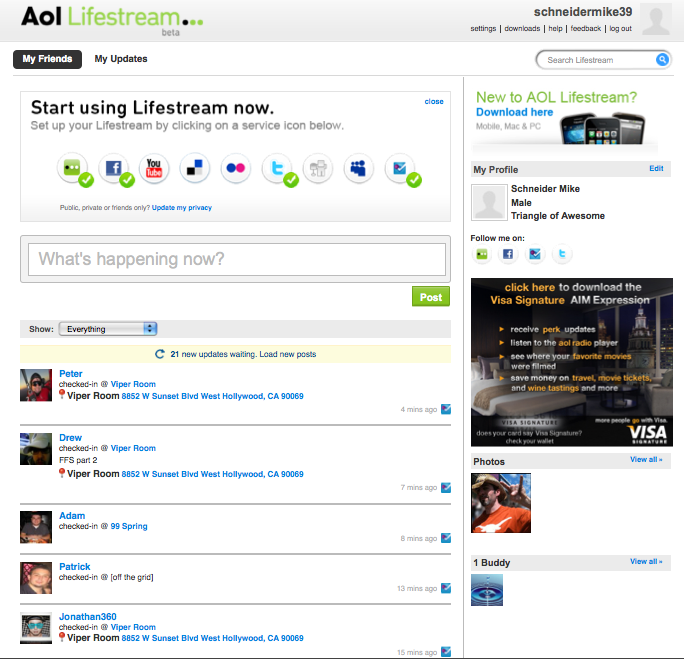The width and height of the screenshot is (684, 659).
Task: Click into Search Lifestream field
Action: coord(595,60)
